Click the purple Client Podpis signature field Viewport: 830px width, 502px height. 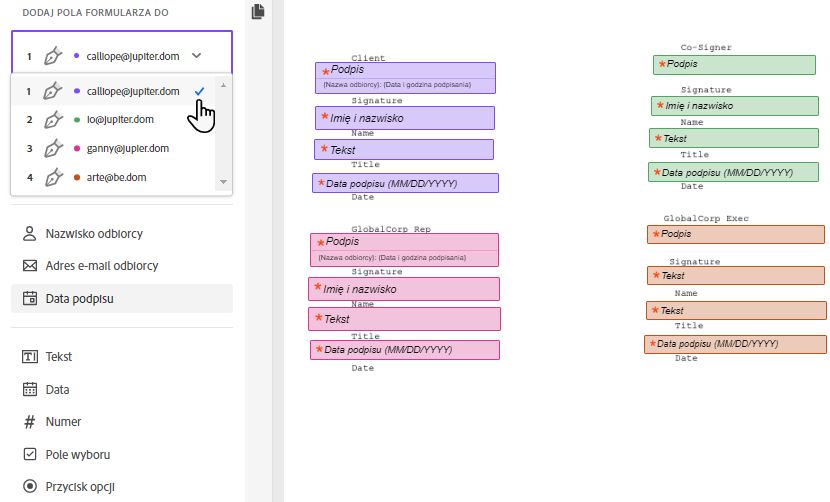coord(405,71)
